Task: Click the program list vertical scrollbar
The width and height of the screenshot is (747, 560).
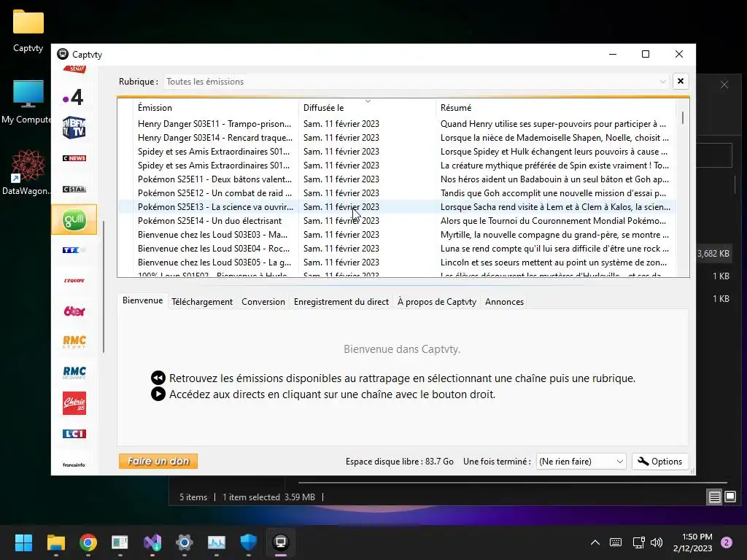Action: pos(683,117)
